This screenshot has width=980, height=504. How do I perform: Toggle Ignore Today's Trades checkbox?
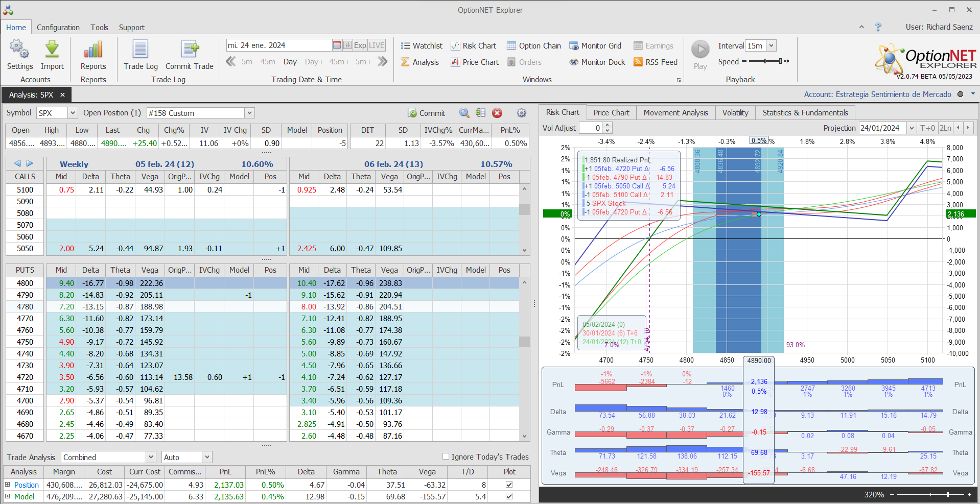click(446, 457)
